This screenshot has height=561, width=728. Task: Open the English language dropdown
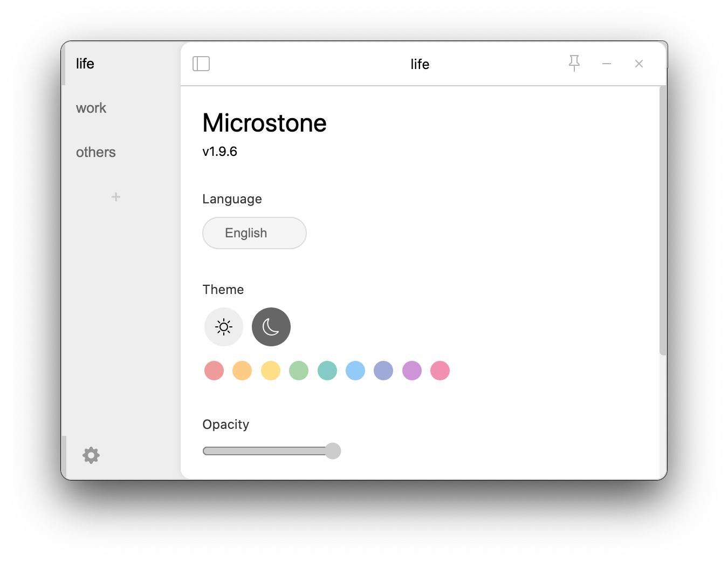pos(255,233)
